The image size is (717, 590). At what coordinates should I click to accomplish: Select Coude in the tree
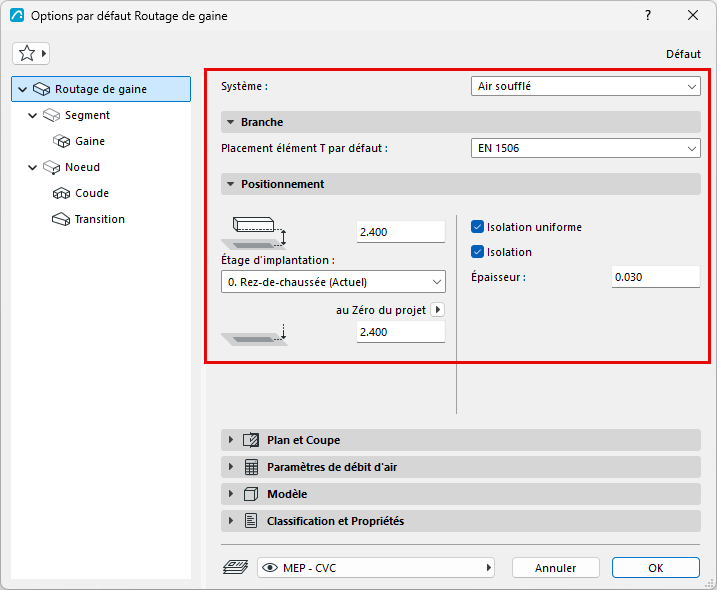click(92, 193)
